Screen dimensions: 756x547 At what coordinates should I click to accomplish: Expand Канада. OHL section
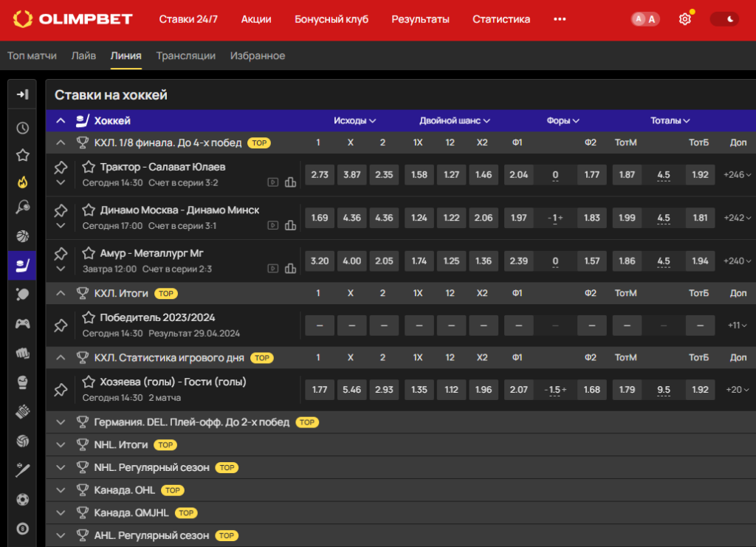pos(61,490)
